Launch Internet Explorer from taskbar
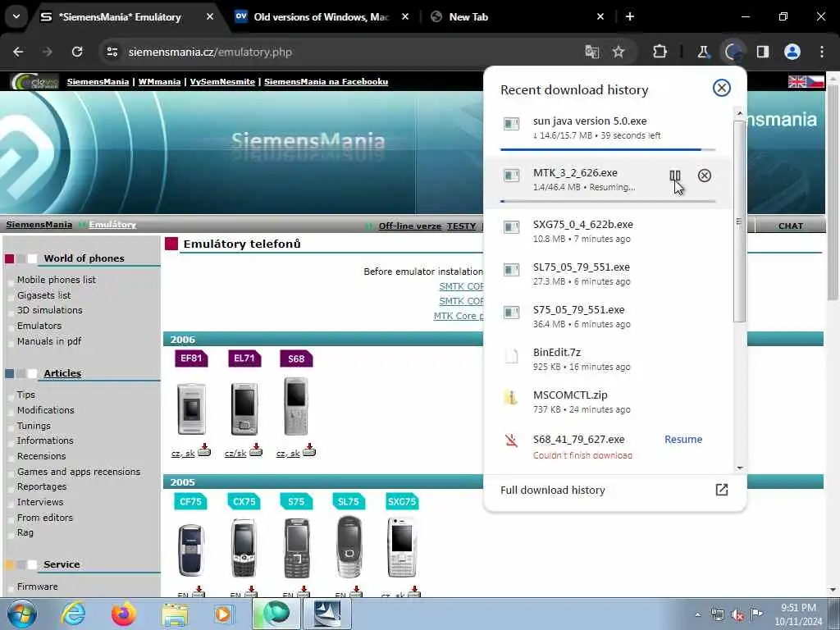 [x=73, y=614]
